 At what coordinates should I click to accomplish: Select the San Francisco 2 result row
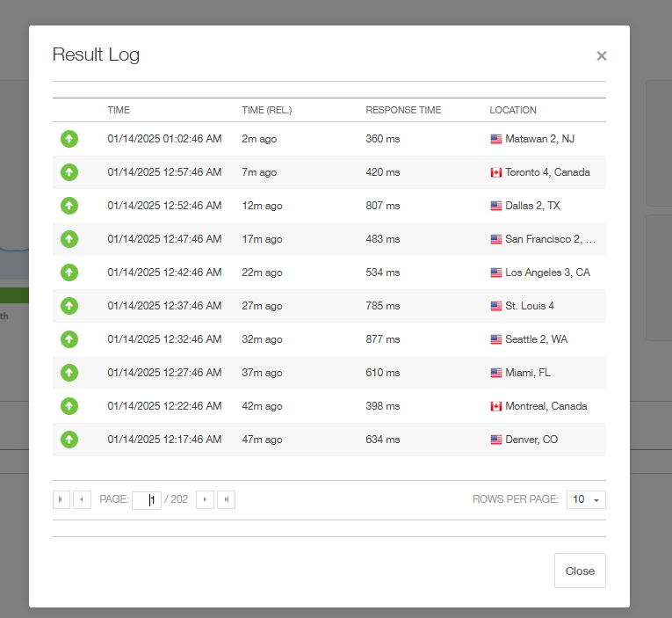(329, 239)
